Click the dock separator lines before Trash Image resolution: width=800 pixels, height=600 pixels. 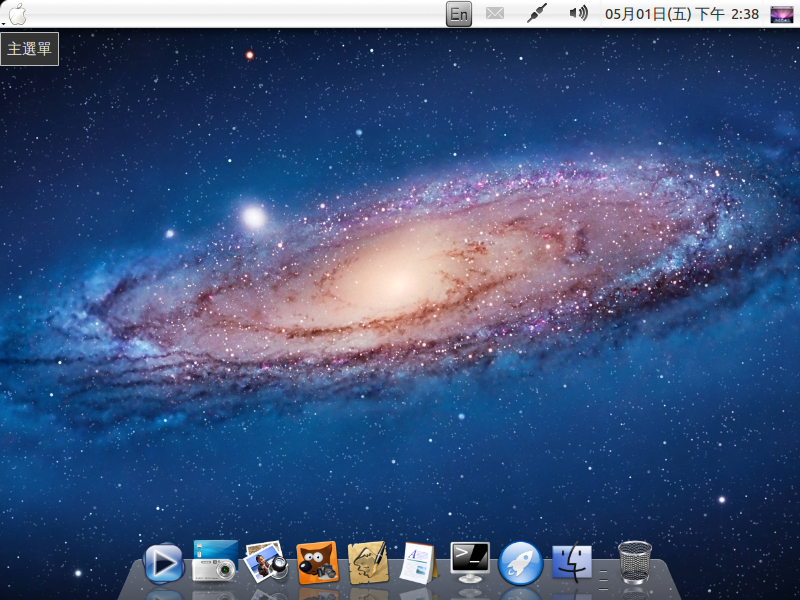point(603,575)
